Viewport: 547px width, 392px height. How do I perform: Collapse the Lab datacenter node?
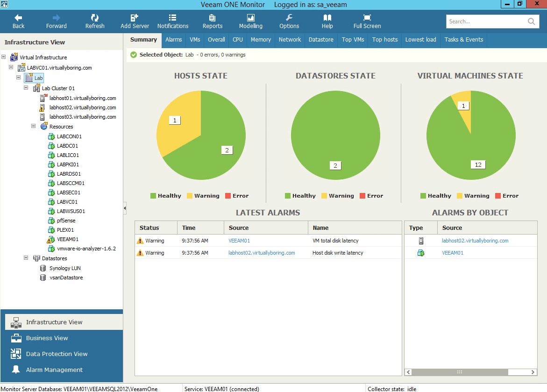(x=18, y=78)
